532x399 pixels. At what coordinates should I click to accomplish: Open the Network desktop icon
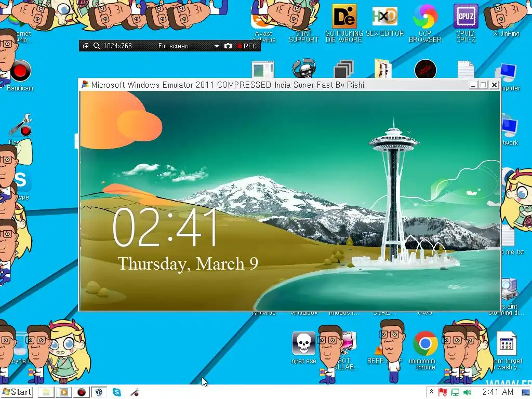click(509, 130)
